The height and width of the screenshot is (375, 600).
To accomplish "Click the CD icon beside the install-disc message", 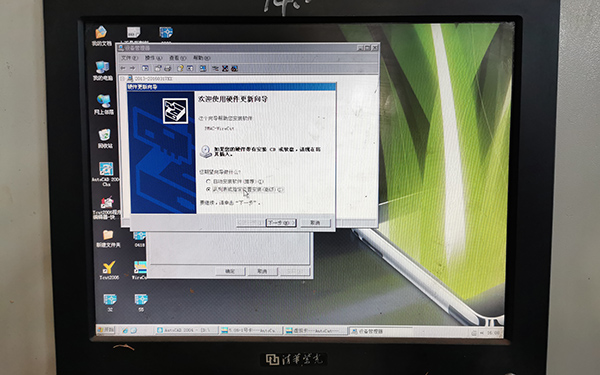I will (205, 152).
